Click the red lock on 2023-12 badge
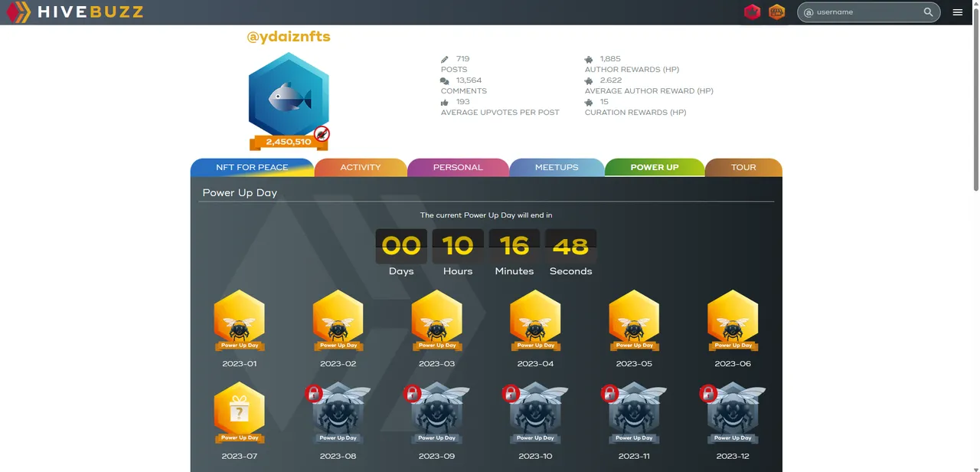The height and width of the screenshot is (472, 980). coord(708,393)
